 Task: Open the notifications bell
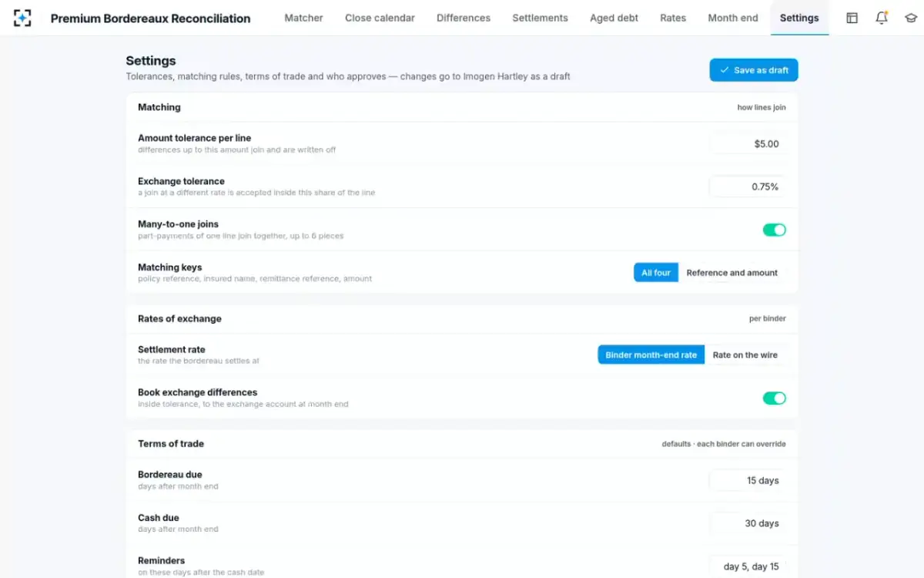[x=882, y=18]
